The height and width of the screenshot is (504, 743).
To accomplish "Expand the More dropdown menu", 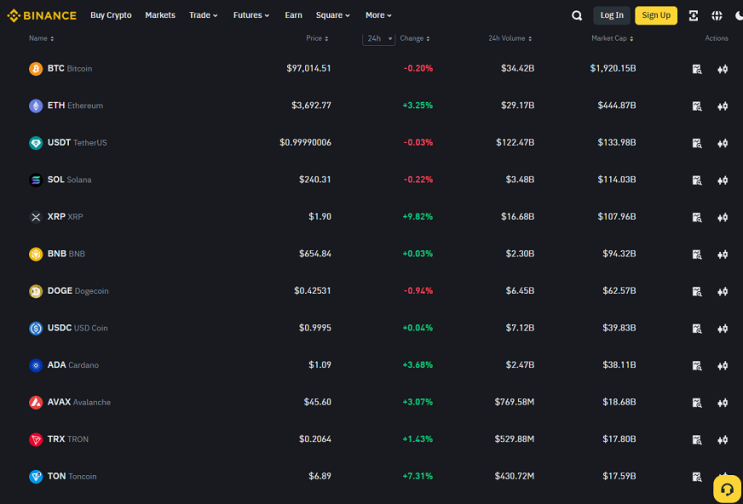I will click(x=379, y=15).
